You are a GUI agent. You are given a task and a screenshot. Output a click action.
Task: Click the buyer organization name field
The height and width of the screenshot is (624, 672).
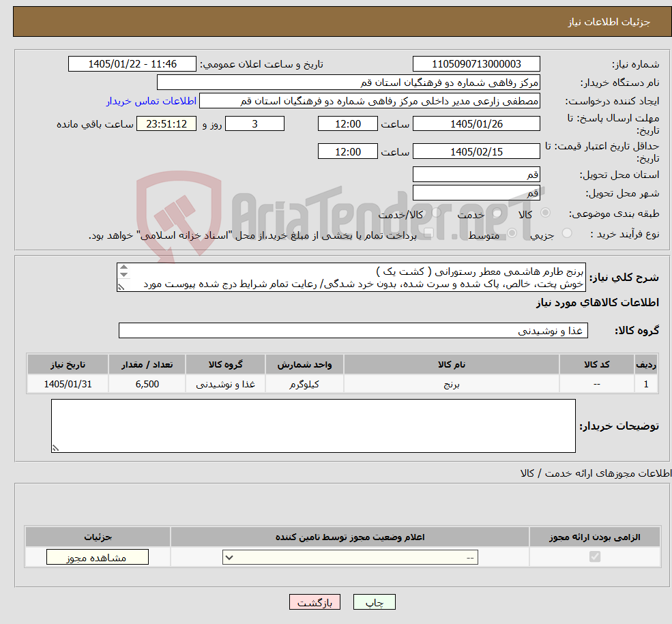click(x=348, y=83)
